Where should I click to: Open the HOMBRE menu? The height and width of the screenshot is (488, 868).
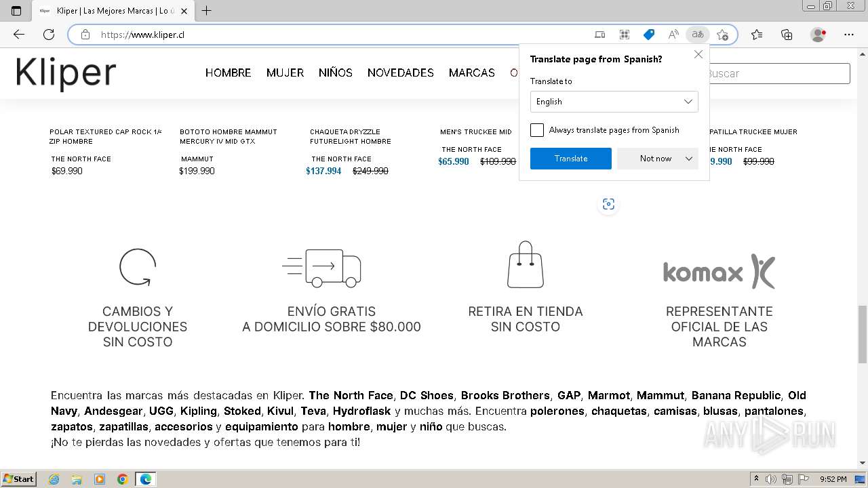pos(229,73)
